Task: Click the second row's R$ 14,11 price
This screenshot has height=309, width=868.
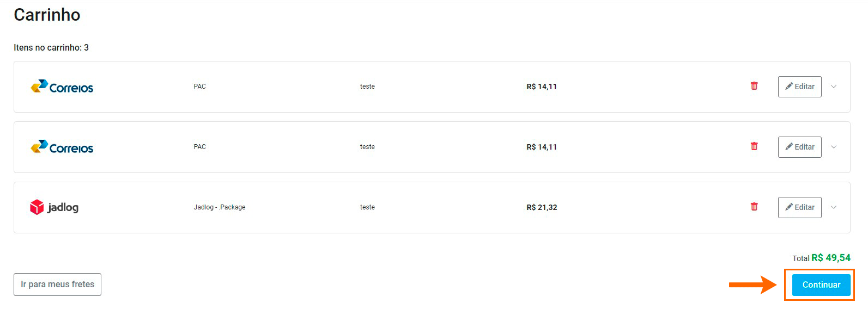Action: pyautogui.click(x=542, y=147)
